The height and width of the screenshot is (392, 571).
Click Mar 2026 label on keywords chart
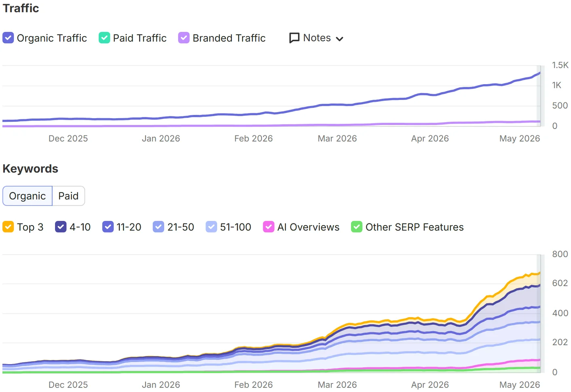pos(337,385)
